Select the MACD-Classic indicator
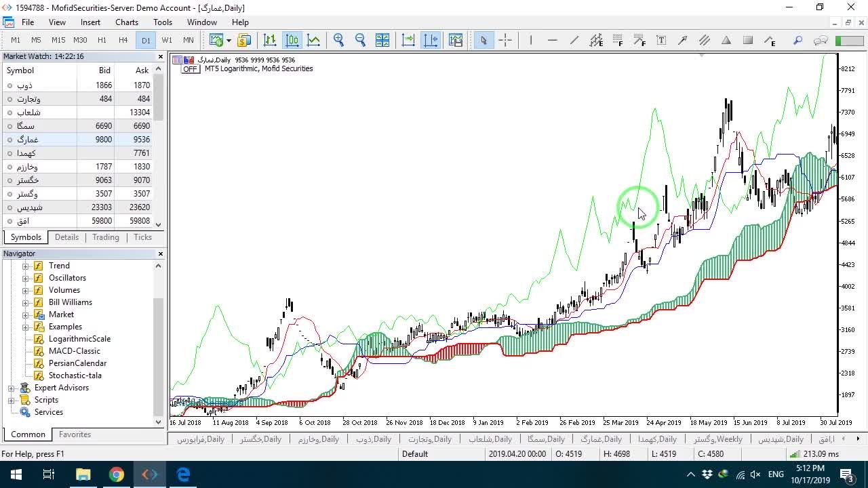Image resolution: width=868 pixels, height=488 pixels. (x=74, y=351)
